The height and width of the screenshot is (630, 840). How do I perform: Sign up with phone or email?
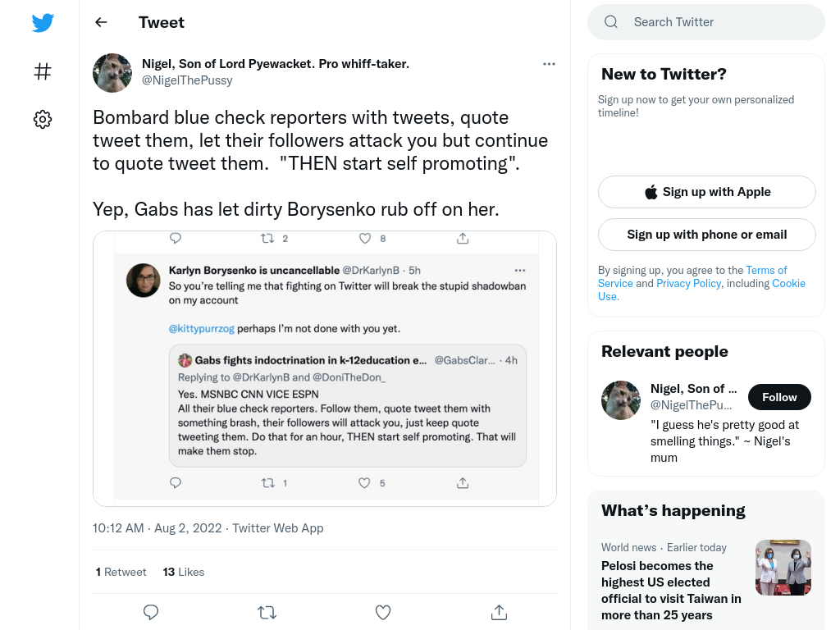(707, 235)
